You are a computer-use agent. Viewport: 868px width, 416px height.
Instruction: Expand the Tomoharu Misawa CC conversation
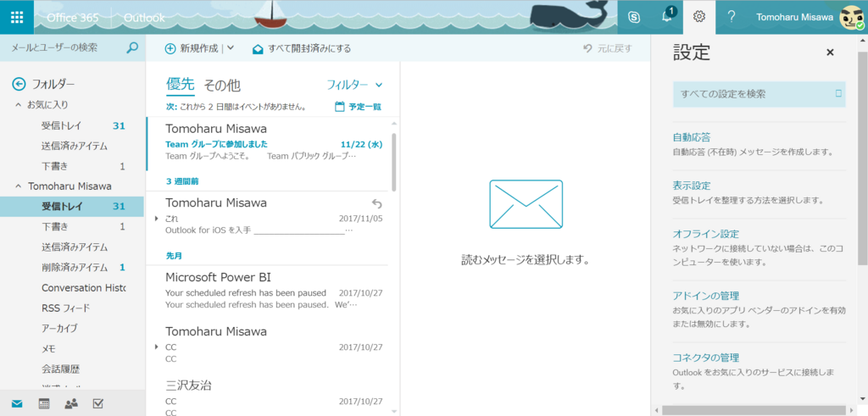[157, 347]
